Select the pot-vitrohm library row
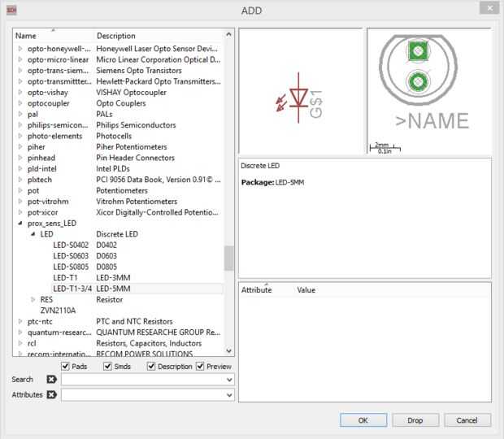 [x=119, y=201]
